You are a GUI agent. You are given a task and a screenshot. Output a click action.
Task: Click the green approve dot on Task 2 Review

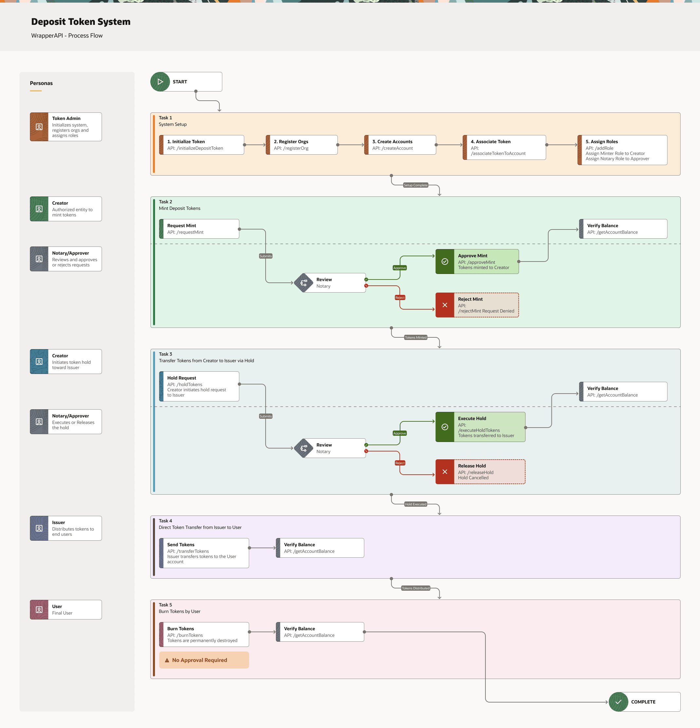[x=366, y=279]
